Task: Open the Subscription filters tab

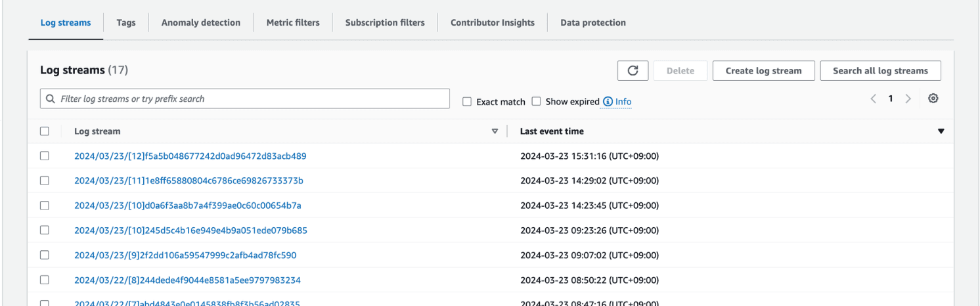Action: pos(385,22)
